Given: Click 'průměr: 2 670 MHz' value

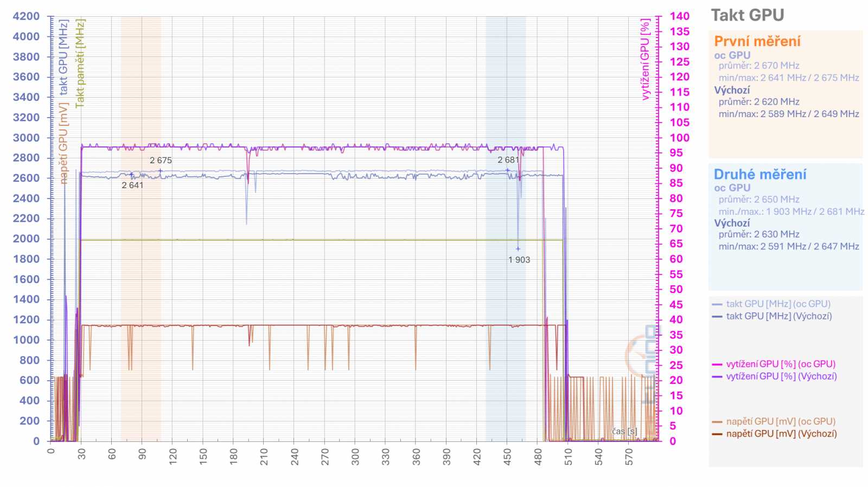Looking at the screenshot, I should coord(759,66).
